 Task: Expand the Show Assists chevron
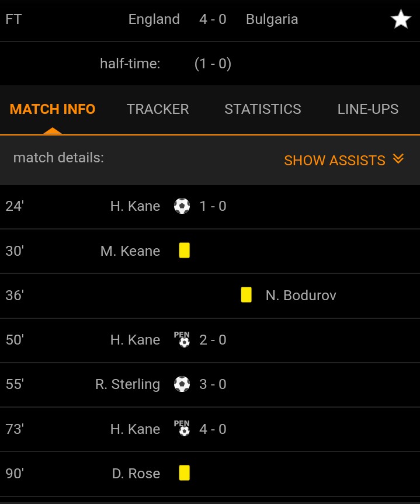(398, 159)
